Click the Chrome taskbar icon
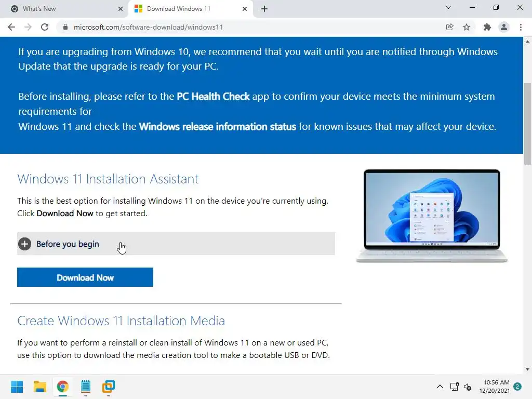532x399 pixels. 63,387
